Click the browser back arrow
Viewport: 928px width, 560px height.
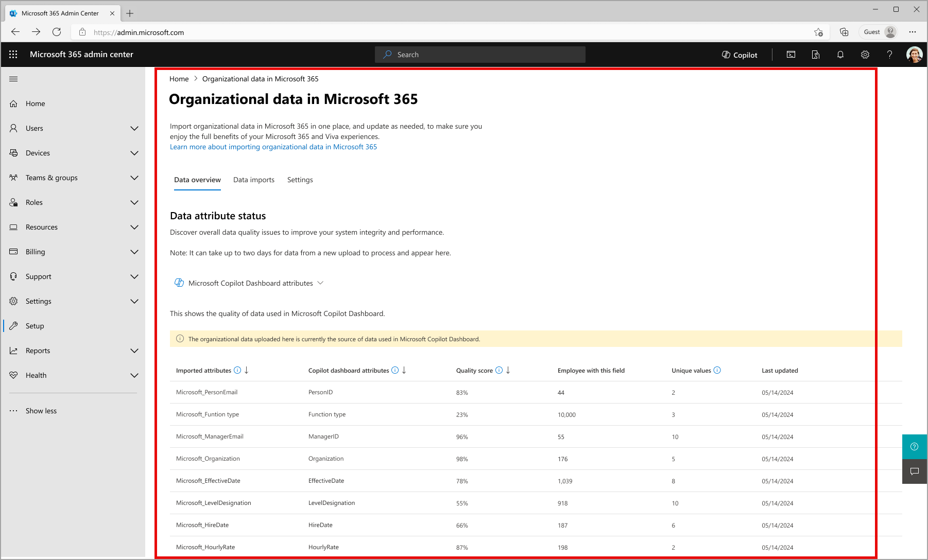[x=15, y=32]
